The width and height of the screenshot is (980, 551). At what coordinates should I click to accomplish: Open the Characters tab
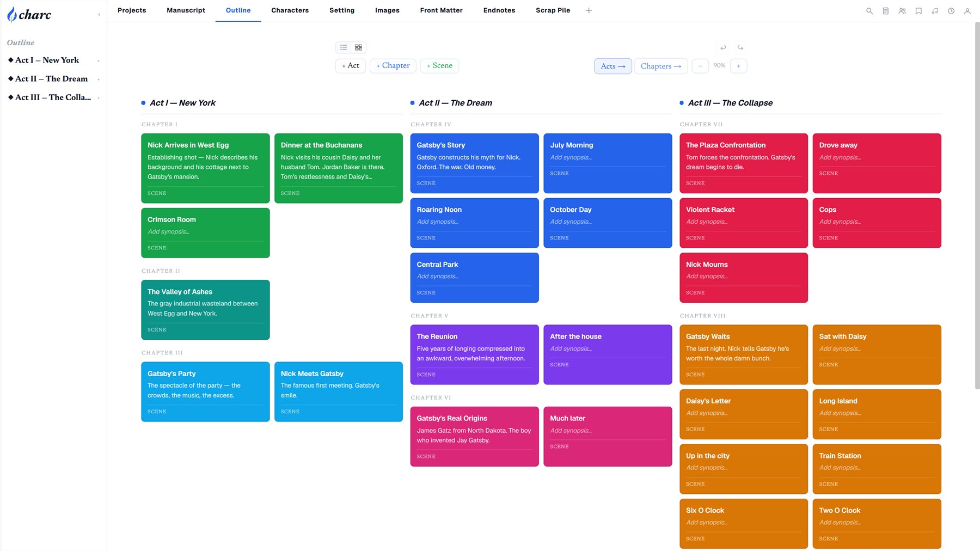coord(290,10)
